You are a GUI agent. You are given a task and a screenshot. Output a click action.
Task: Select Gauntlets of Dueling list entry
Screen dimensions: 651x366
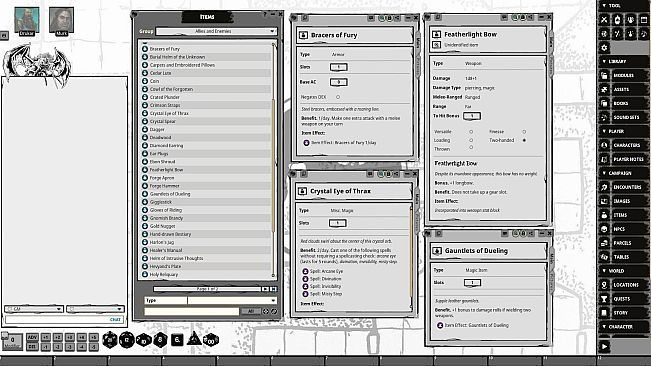tap(206, 194)
